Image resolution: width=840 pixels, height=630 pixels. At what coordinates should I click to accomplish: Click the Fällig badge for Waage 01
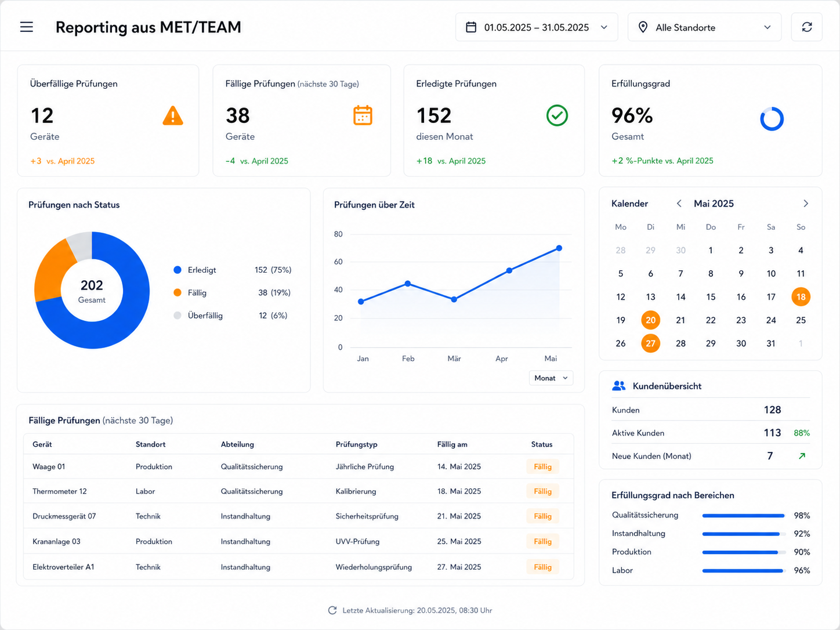click(542, 466)
